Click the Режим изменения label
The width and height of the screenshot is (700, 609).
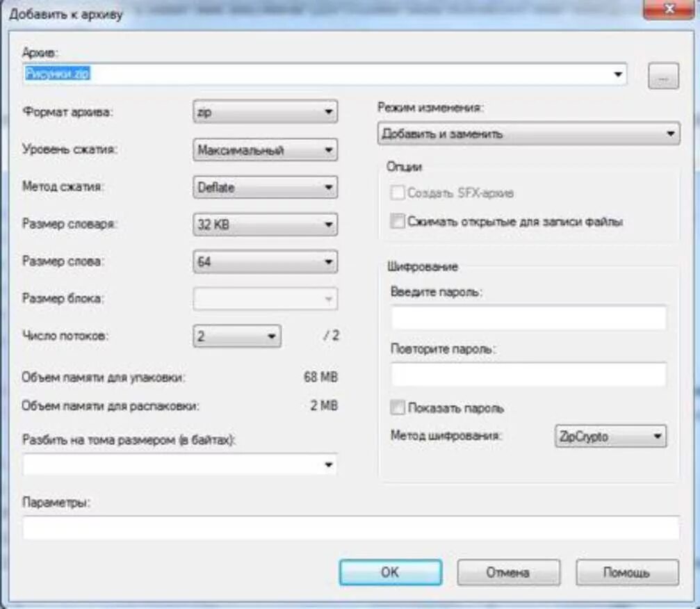point(431,108)
